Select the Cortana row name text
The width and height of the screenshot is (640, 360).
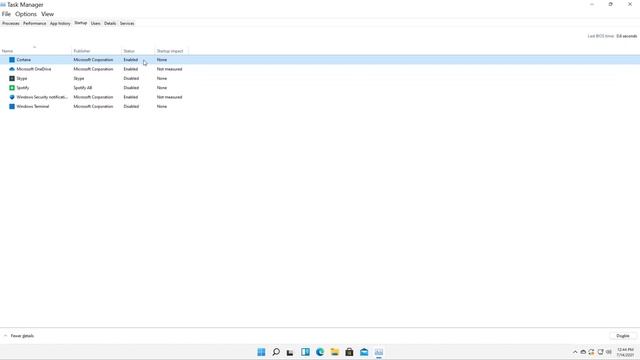pos(24,60)
